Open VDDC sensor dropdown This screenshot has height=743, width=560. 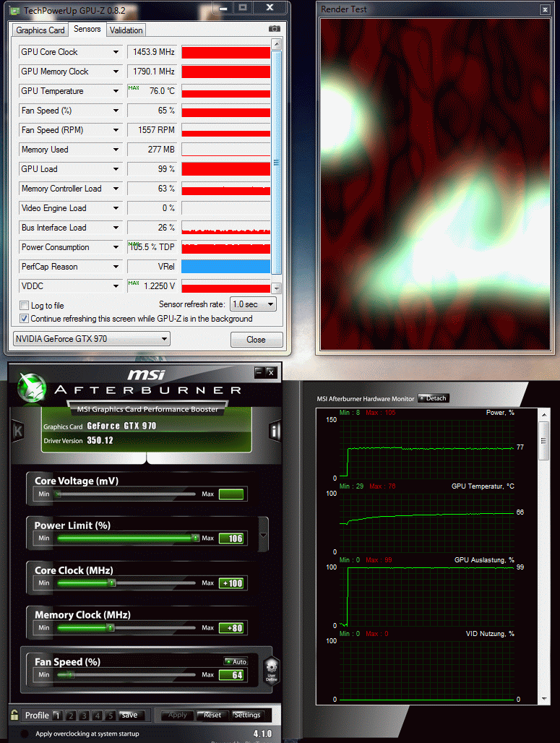tap(116, 285)
